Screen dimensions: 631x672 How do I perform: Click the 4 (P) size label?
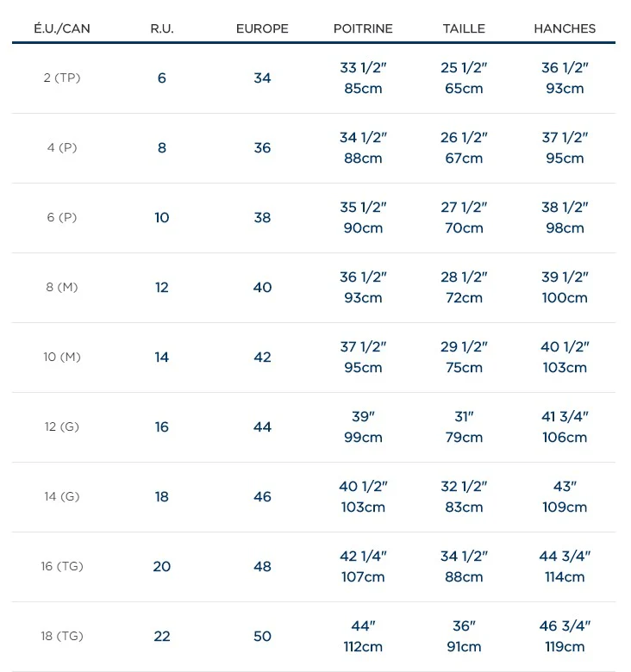(x=61, y=147)
